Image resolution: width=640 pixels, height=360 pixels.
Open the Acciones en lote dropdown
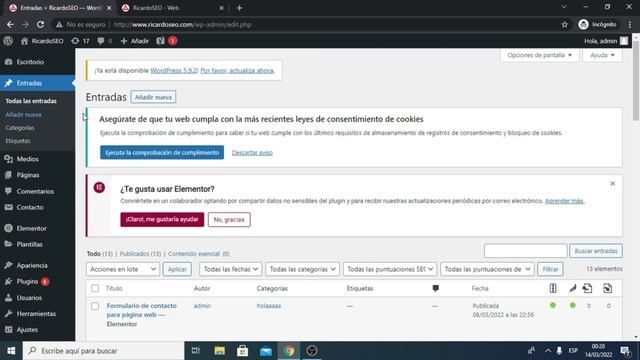(x=122, y=269)
